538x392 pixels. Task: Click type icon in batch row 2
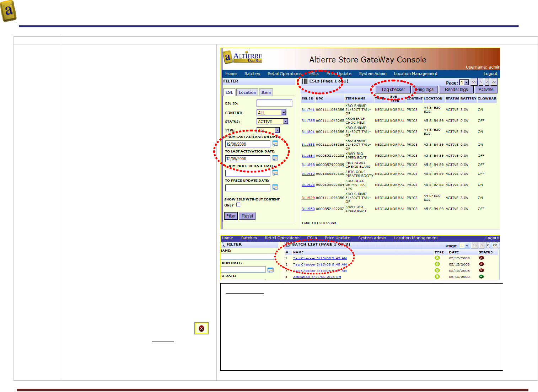click(x=437, y=264)
